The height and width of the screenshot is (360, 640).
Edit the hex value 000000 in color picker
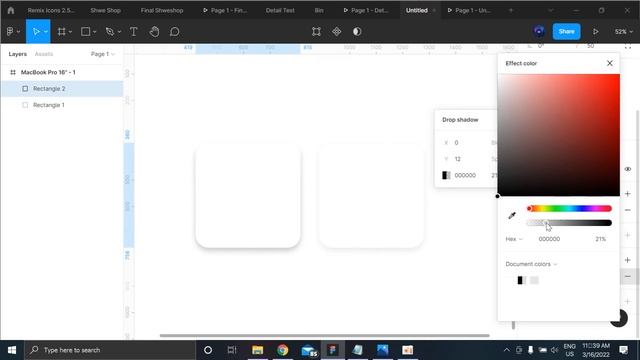[x=549, y=239]
